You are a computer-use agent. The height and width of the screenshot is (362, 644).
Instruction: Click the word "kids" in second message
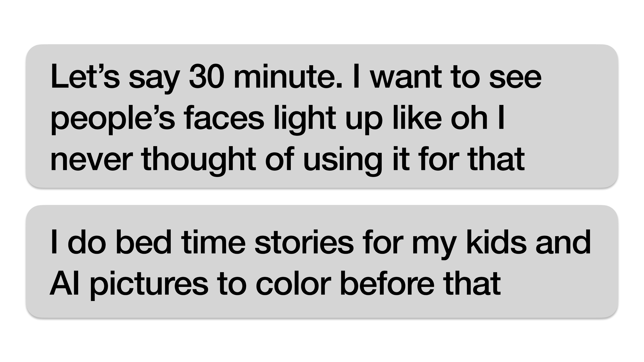[496, 242]
